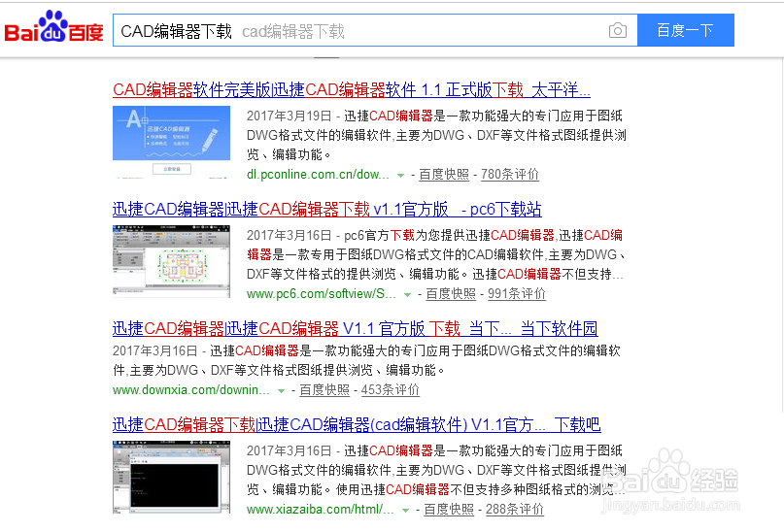Expand dropdown arrow next to www.xiazaiba.com URL

[405, 511]
